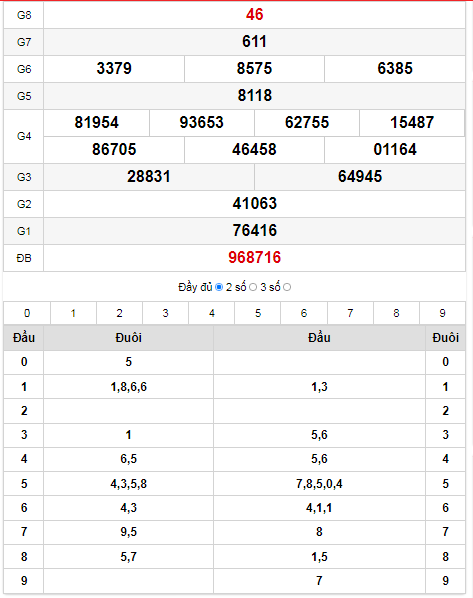Select the special prize number 968716
Viewport: 473px width, 598px height.
[254, 257]
